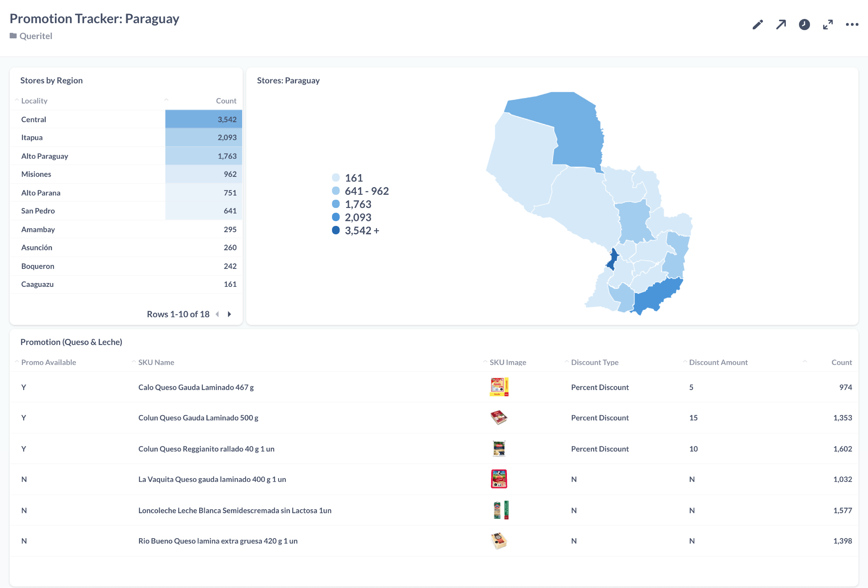Open the clock auto-refresh icon
The image size is (868, 588).
click(804, 25)
